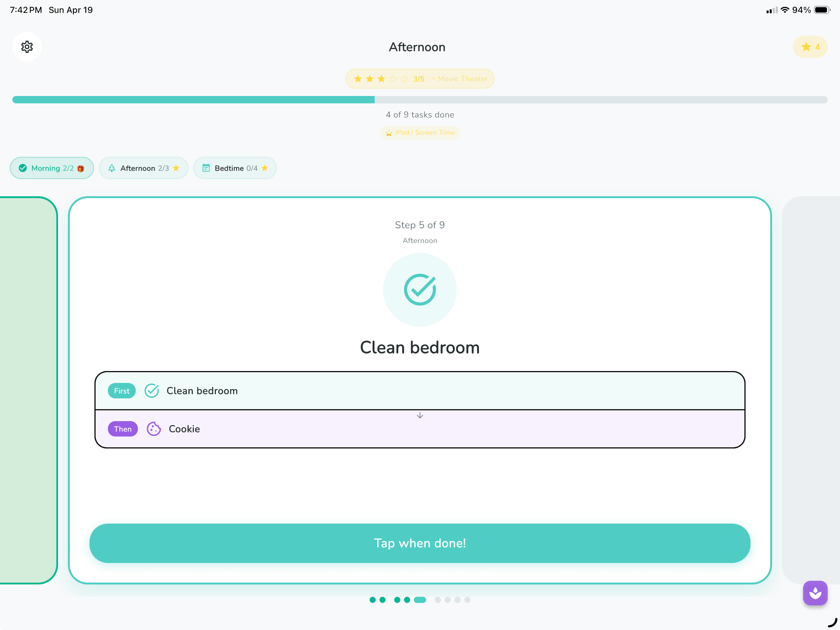Tap the 7:42 PM clock in status bar
The image size is (840, 630).
[26, 10]
